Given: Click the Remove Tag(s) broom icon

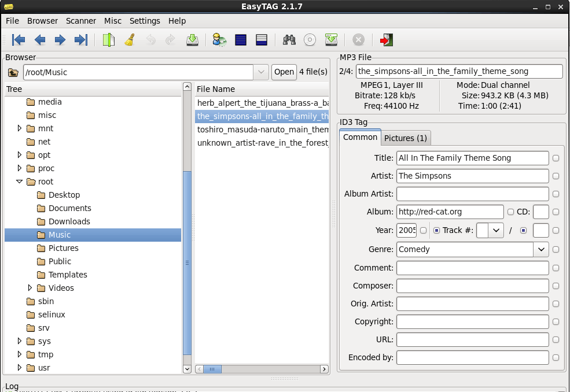Looking at the screenshot, I should click(130, 40).
